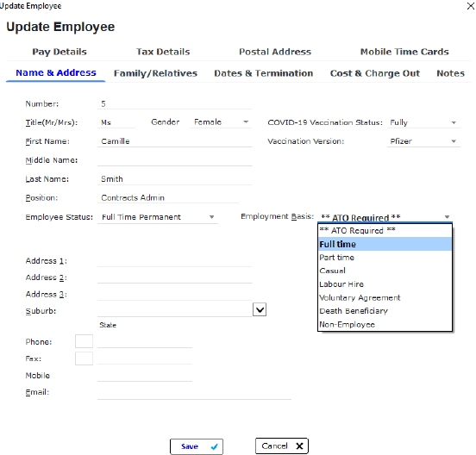This screenshot has height=455, width=476.
Task: Click the First Name field
Action: tap(174, 141)
